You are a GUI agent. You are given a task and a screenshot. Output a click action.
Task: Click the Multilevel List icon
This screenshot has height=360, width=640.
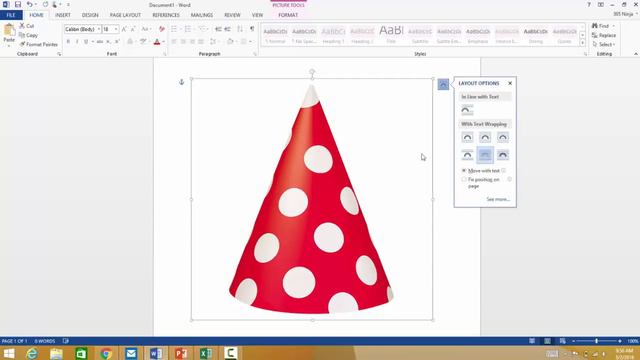[202, 29]
